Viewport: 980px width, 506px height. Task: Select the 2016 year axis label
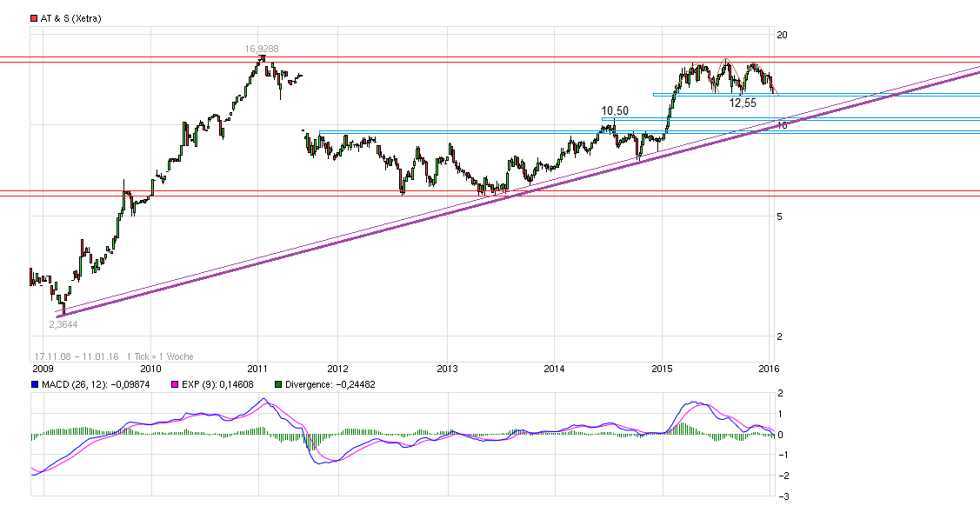[769, 370]
